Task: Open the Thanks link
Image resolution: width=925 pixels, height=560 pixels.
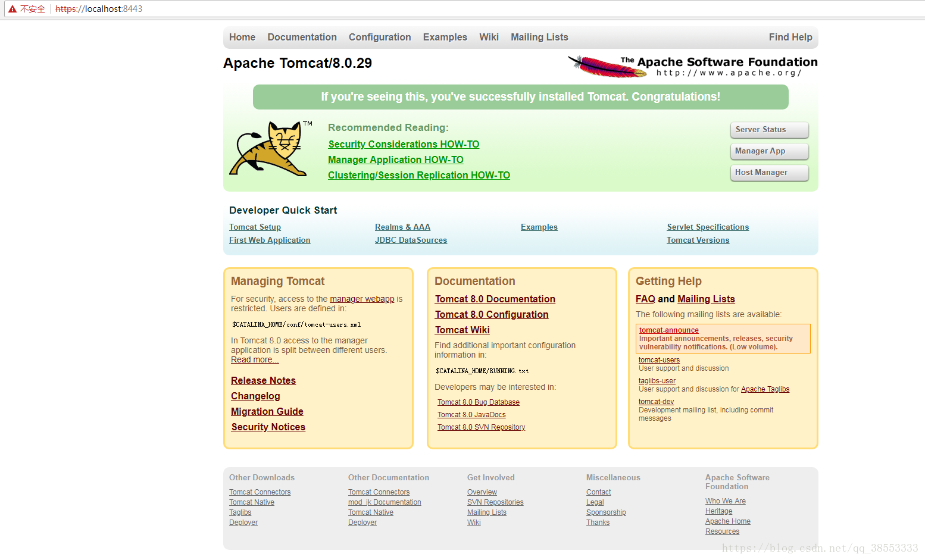Action: pos(598,523)
